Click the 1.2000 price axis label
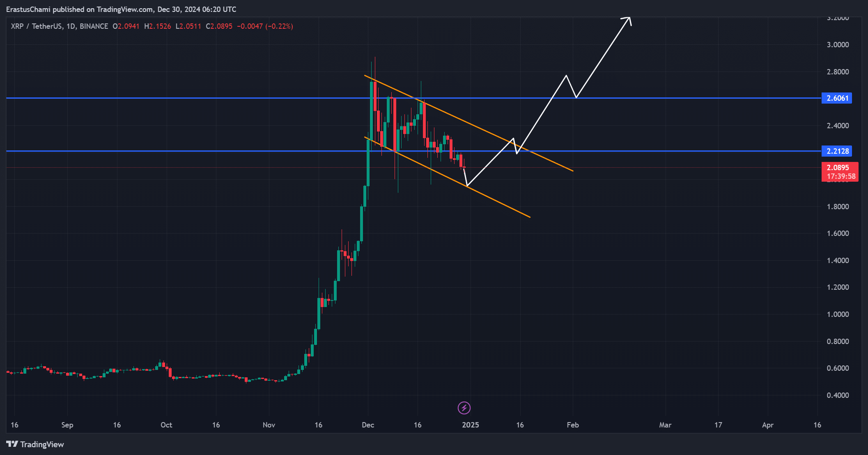868x455 pixels. (838, 287)
